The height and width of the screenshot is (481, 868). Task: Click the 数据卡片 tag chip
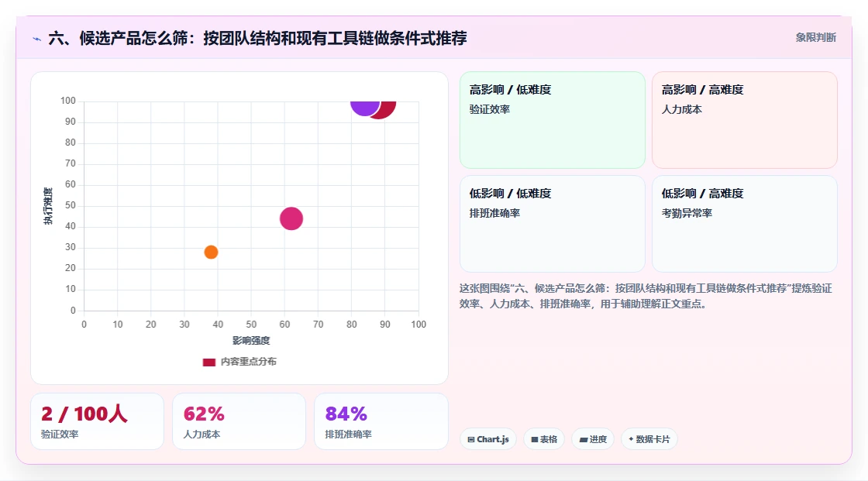649,439
